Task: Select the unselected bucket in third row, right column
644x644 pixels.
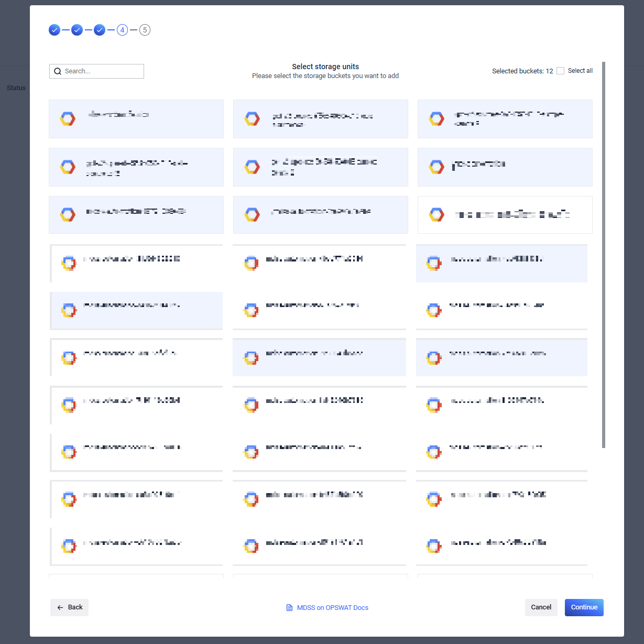Action: [505, 215]
